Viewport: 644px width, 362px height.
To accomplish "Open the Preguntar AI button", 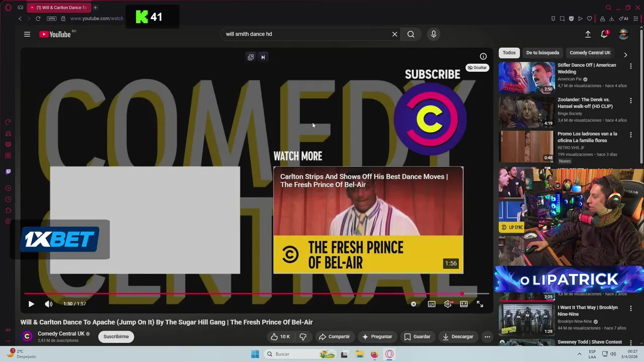I will point(377,336).
